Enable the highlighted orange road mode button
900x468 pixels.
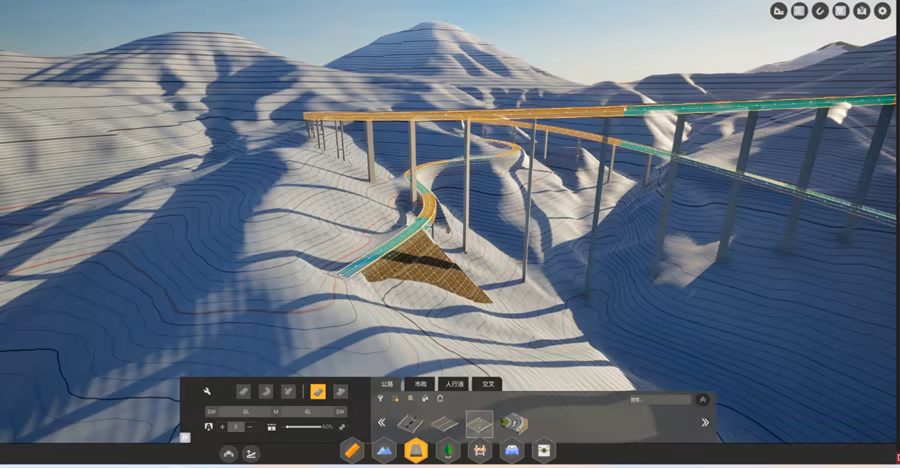pos(317,391)
